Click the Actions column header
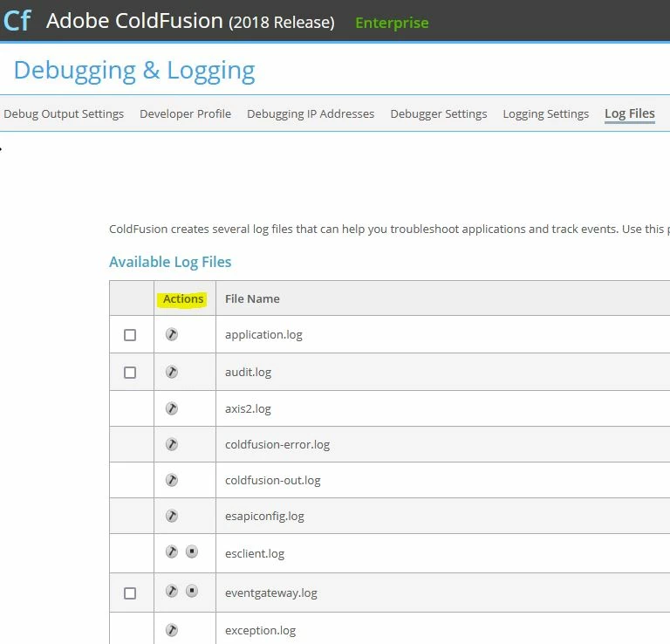This screenshot has height=644, width=670. [183, 298]
